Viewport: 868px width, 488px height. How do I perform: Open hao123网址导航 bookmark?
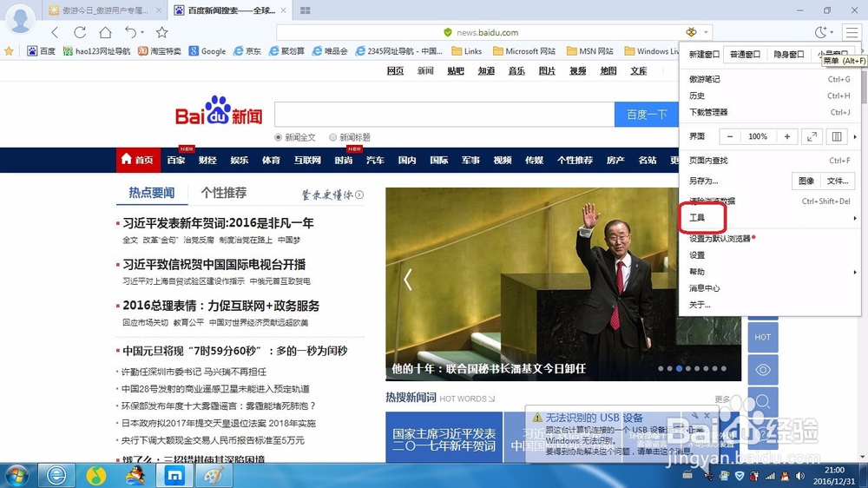(97, 51)
